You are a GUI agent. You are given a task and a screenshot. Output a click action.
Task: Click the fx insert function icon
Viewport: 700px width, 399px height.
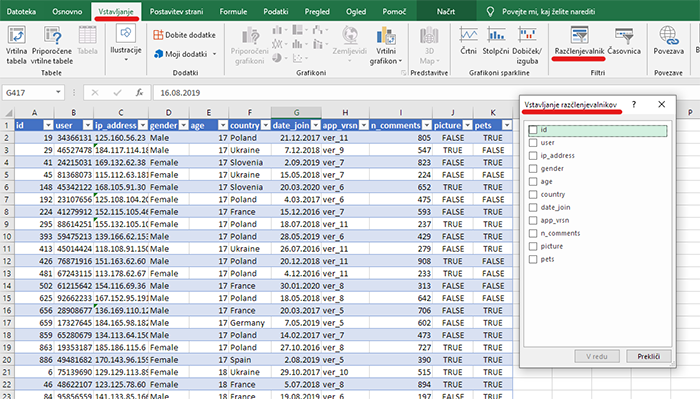click(x=140, y=92)
